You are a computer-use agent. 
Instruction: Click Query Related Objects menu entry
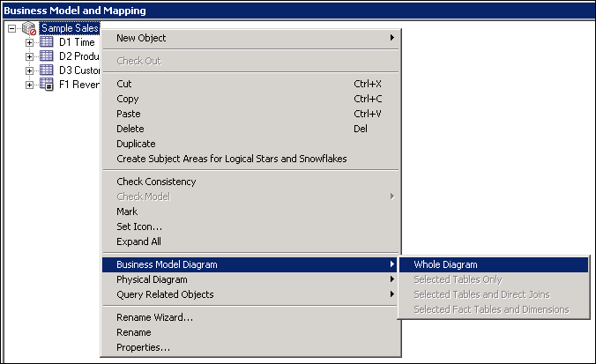click(x=165, y=294)
